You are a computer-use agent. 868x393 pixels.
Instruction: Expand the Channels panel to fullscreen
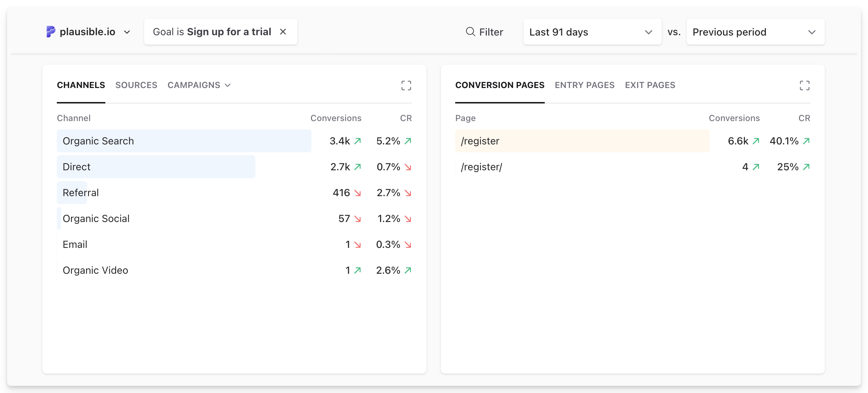pos(406,85)
